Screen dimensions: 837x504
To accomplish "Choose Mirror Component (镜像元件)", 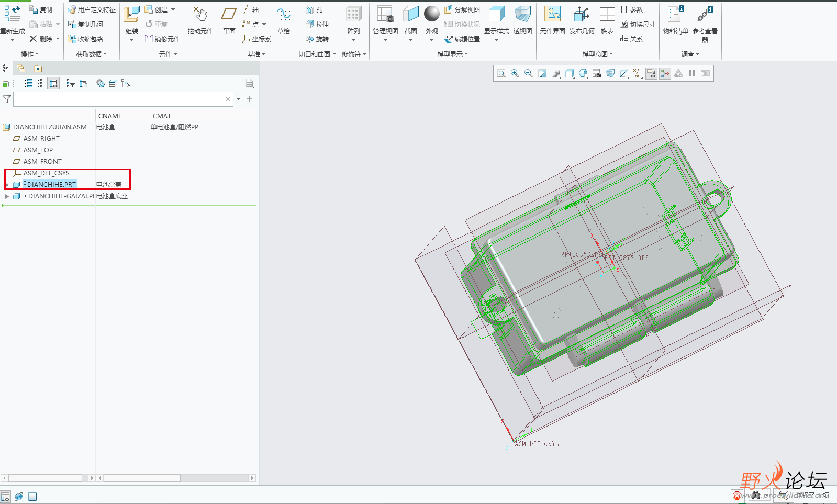I will (x=162, y=39).
